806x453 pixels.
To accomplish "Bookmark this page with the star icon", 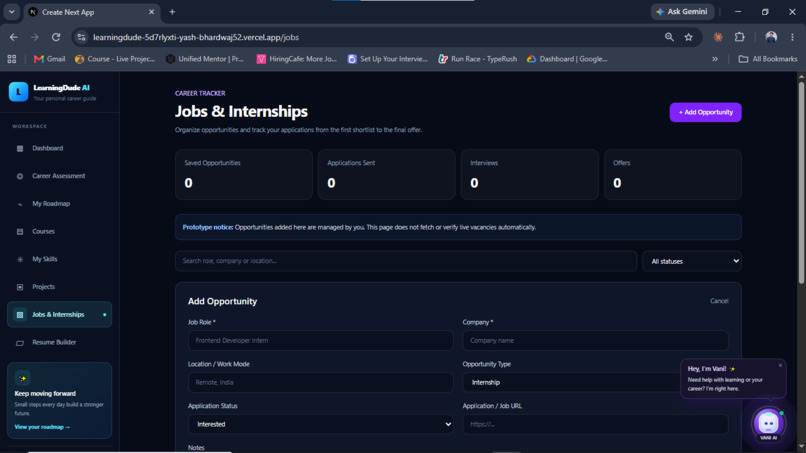I will coord(688,37).
